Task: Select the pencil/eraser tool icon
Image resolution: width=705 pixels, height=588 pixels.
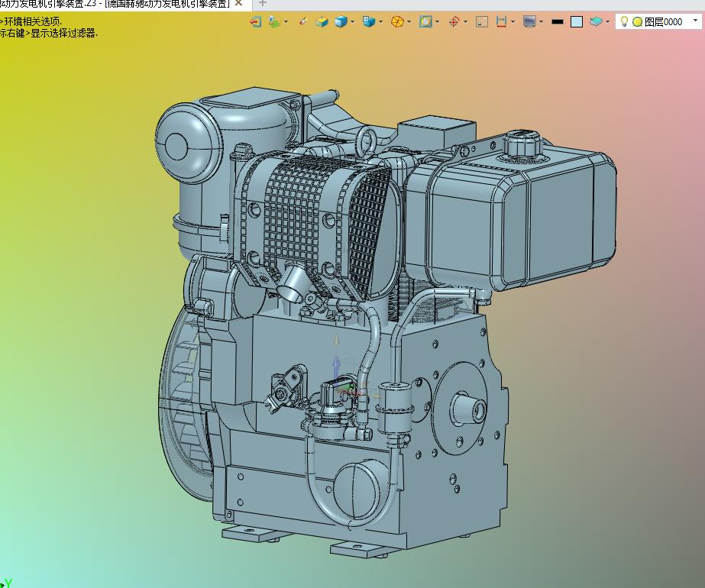Action: click(x=303, y=22)
